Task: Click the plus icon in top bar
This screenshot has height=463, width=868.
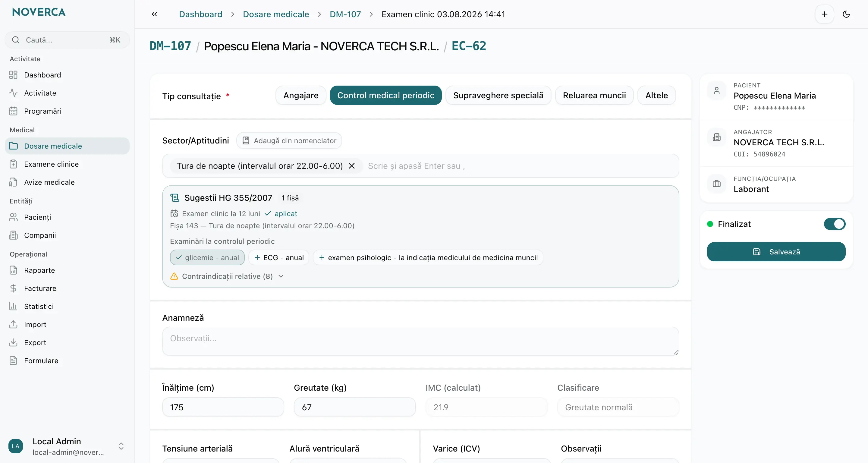Action: click(x=824, y=14)
